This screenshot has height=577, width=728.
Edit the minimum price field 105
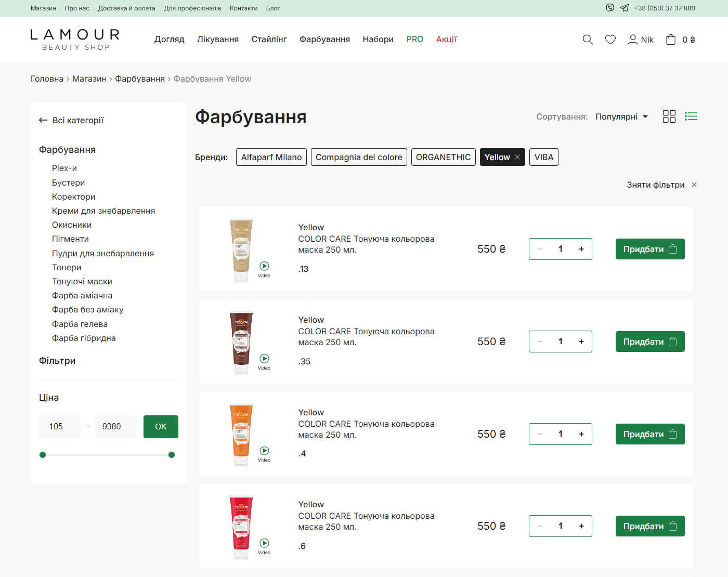(x=60, y=427)
